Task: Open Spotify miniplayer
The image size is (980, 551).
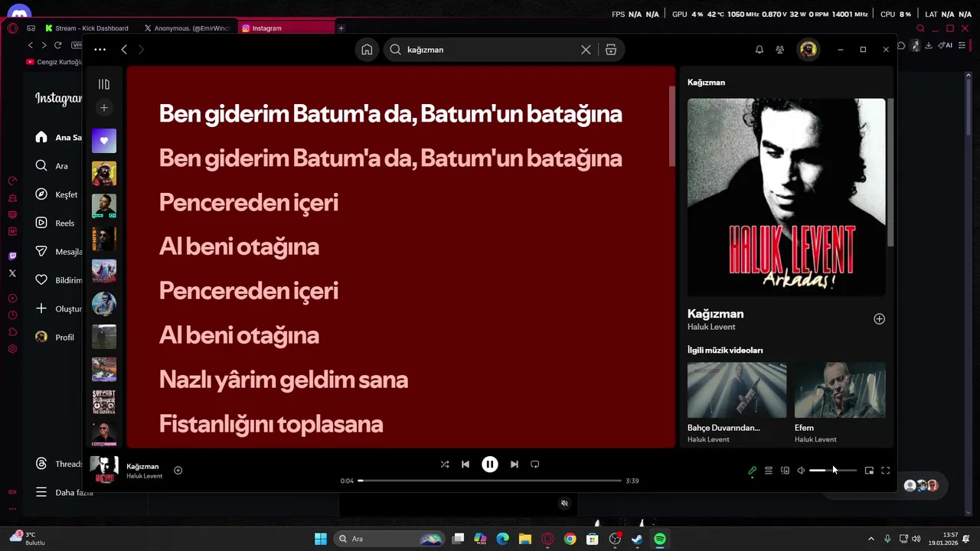Action: 869,471
